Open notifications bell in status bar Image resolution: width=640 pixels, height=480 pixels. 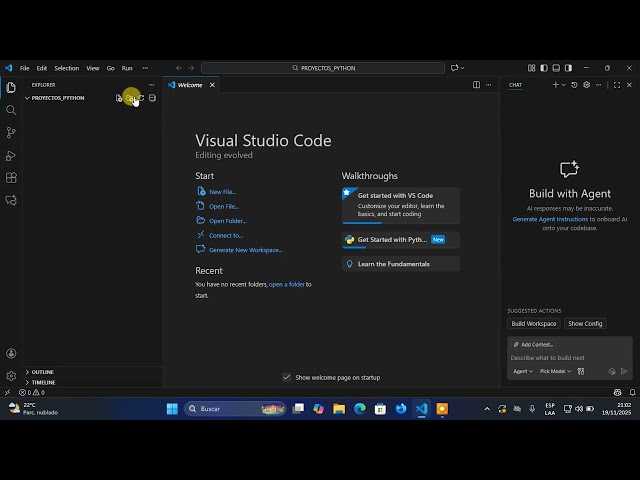click(632, 392)
